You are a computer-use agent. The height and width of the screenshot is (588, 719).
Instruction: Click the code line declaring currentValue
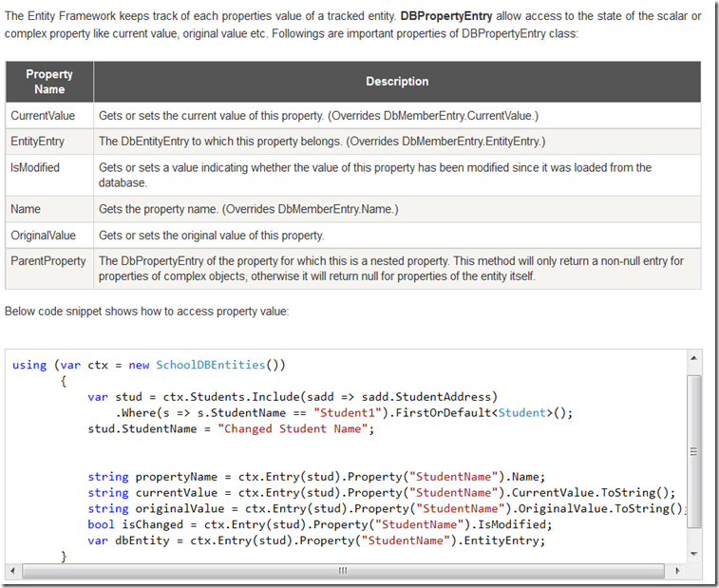(382, 493)
